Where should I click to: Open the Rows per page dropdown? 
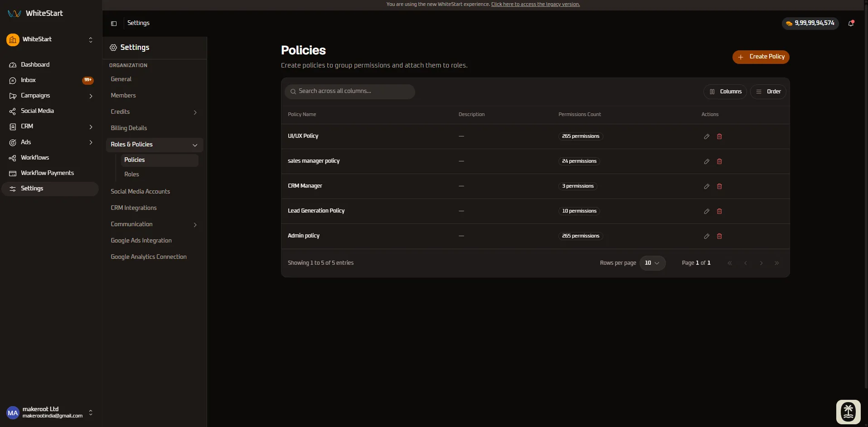click(652, 263)
